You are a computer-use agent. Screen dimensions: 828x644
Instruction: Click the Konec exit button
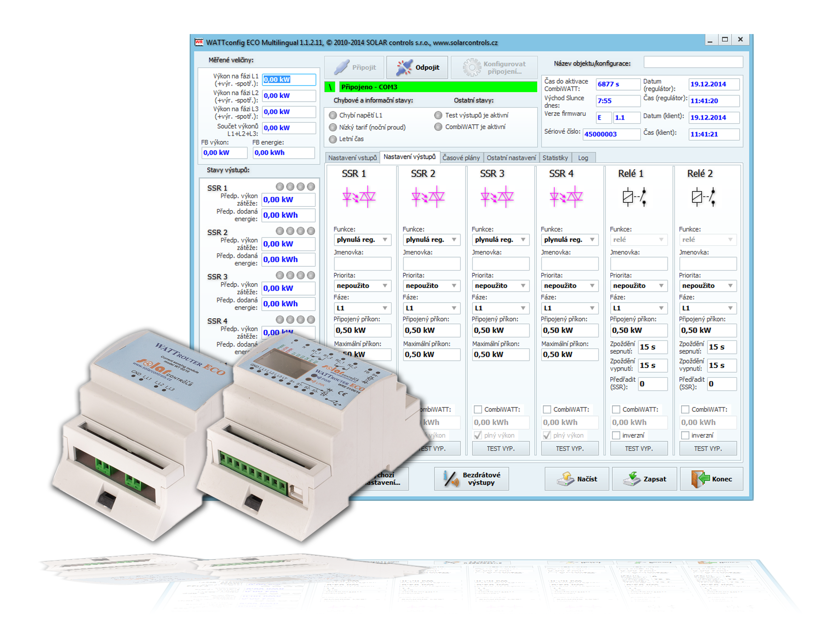point(712,479)
